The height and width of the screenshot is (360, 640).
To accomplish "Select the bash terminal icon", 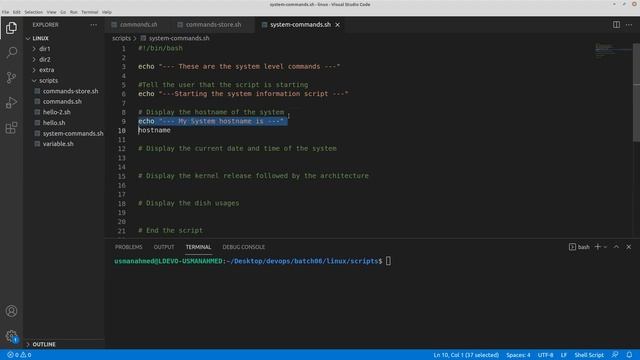I will [572, 247].
